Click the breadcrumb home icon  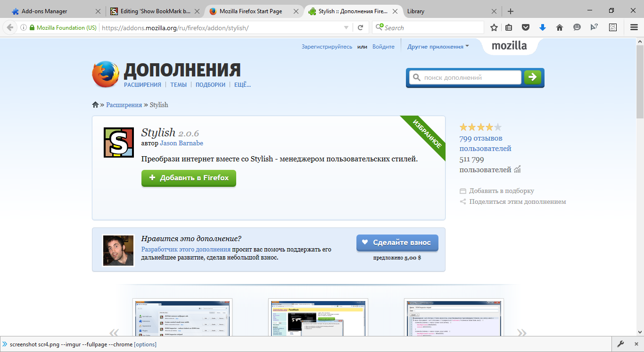tap(95, 104)
